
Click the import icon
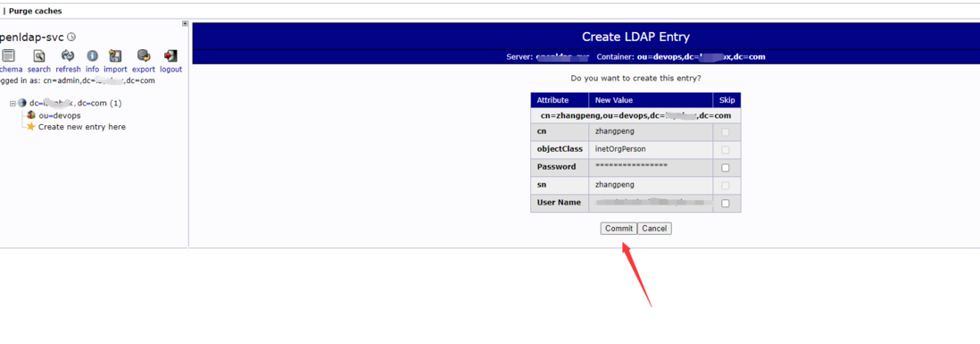(x=115, y=55)
